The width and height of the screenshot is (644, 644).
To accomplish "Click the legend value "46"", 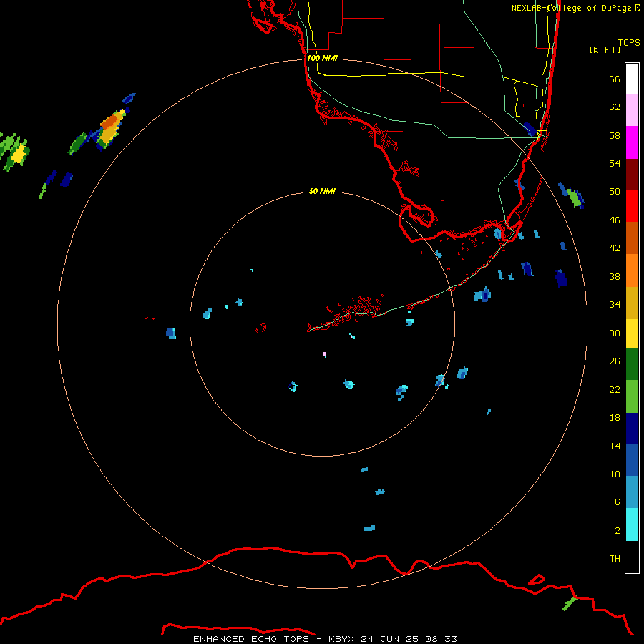I will [x=615, y=220].
